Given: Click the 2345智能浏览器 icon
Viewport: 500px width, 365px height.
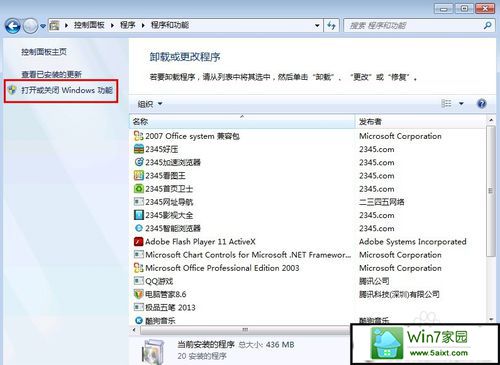Looking at the screenshot, I should point(138,228).
